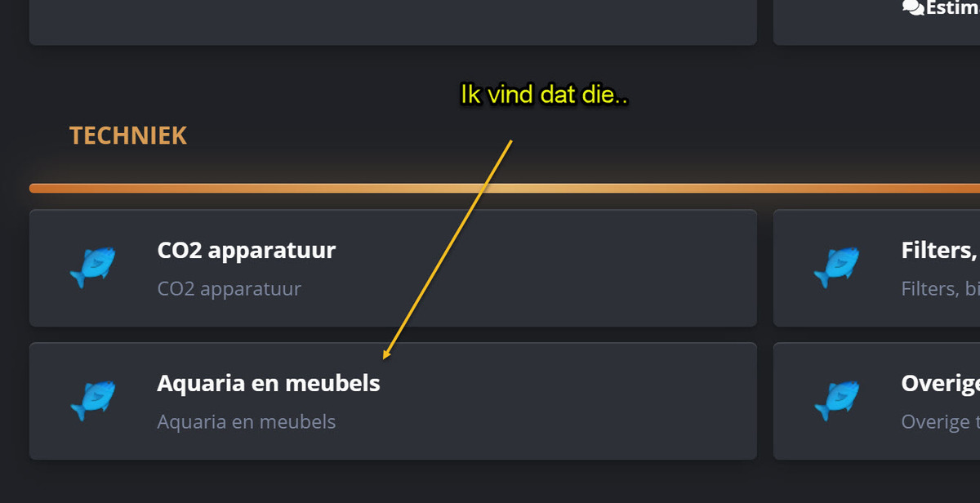Open the Overige forum title link
The height and width of the screenshot is (503, 980).
coord(939,383)
